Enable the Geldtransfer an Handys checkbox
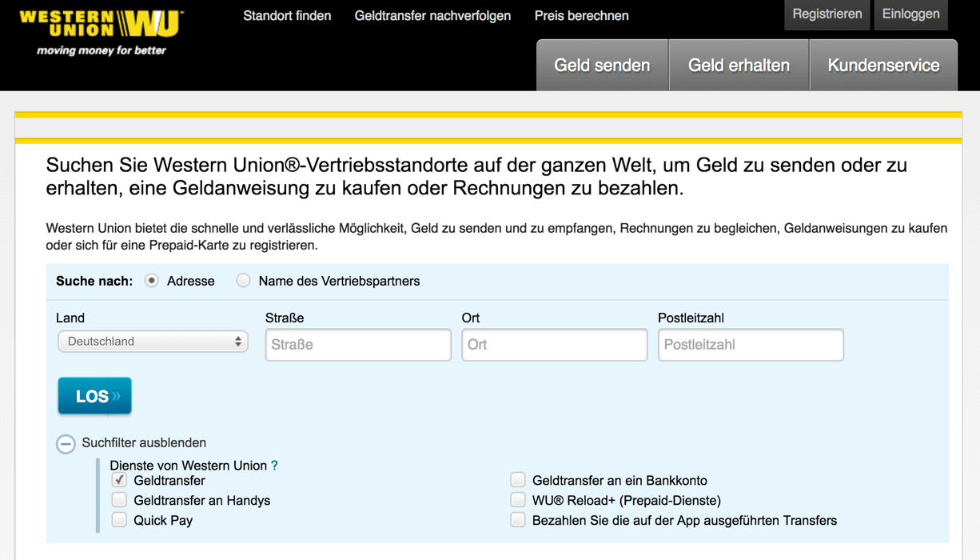980x560 pixels. [119, 500]
